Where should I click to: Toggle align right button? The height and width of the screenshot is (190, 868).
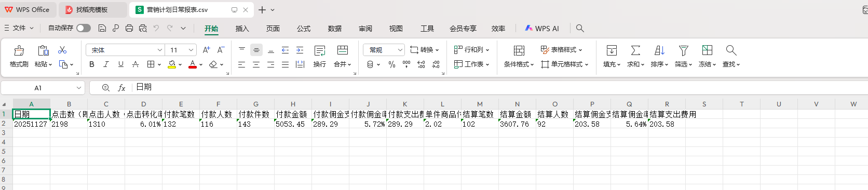coord(271,64)
